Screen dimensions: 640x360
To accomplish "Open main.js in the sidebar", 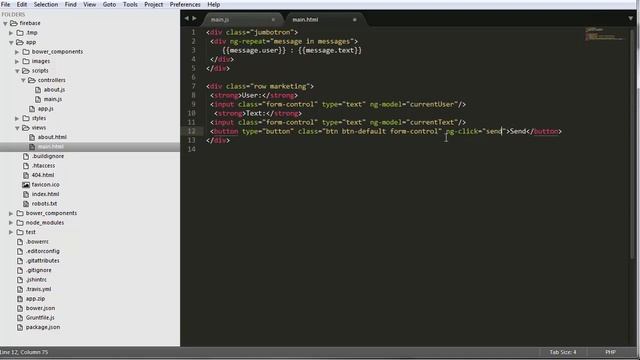I will 53,99.
